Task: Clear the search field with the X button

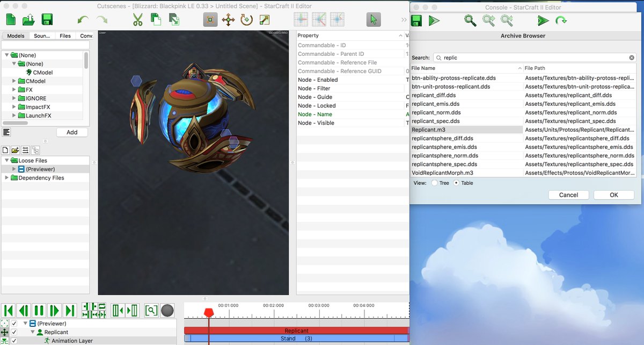Action: click(x=632, y=57)
